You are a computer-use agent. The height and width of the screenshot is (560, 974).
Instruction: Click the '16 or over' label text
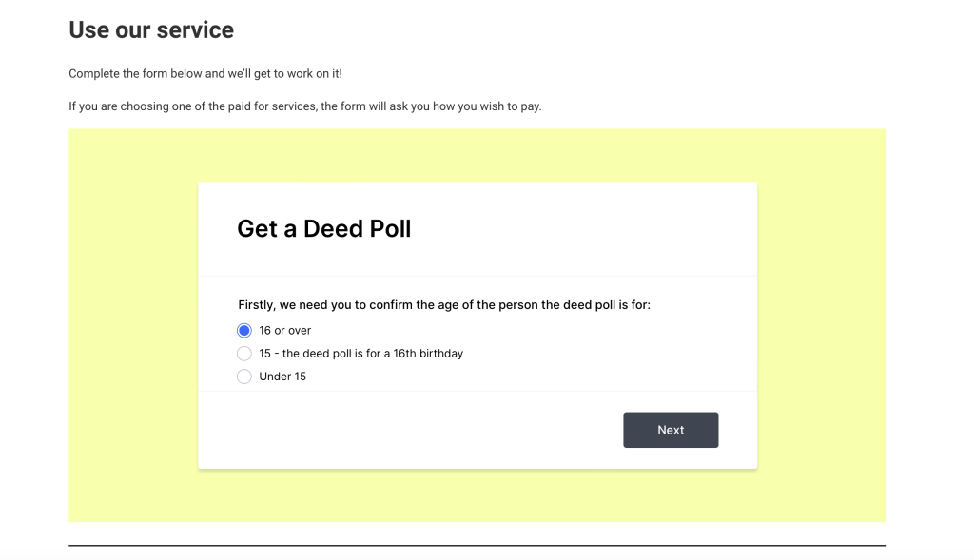[x=285, y=331]
